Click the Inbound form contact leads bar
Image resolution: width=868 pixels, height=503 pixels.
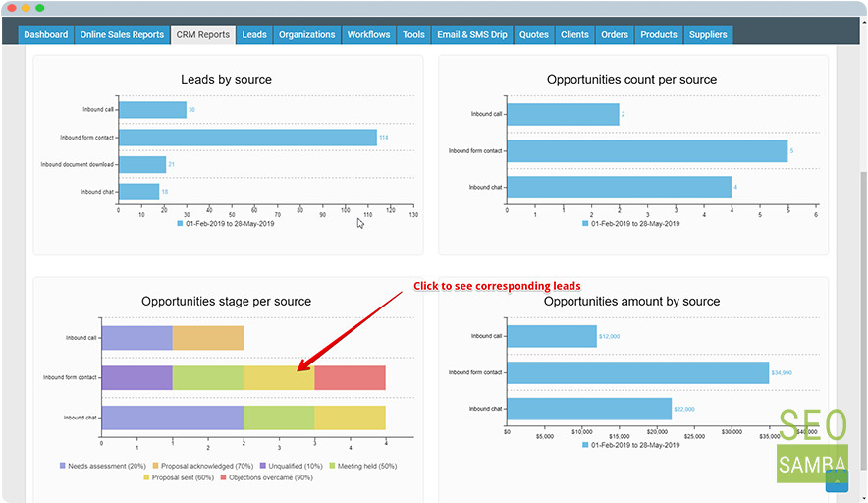point(248,138)
